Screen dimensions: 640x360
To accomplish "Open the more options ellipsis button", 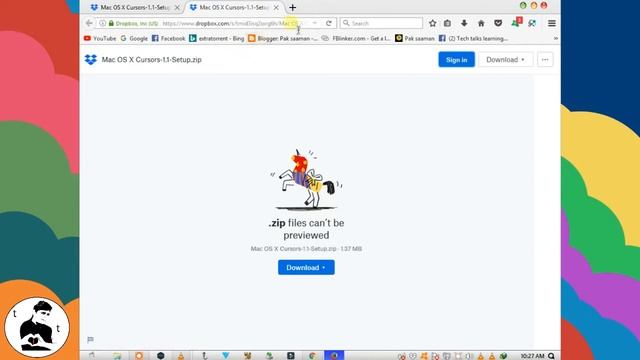I will click(x=545, y=60).
